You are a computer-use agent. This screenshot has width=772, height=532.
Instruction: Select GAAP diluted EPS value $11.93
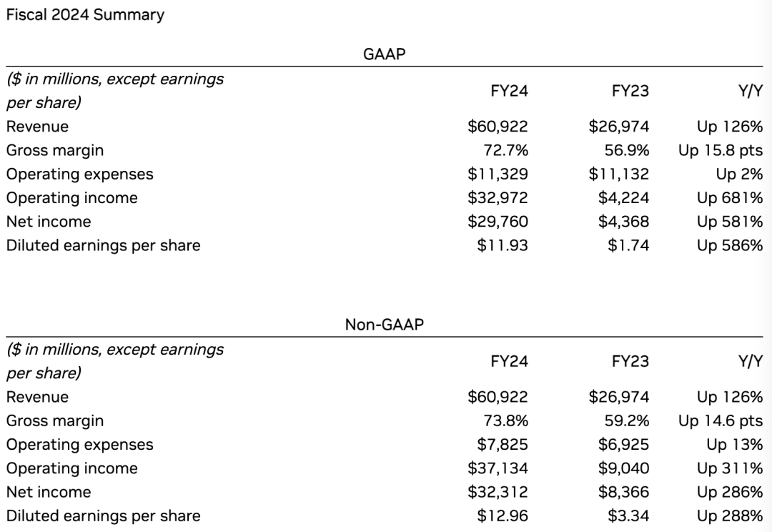point(503,245)
